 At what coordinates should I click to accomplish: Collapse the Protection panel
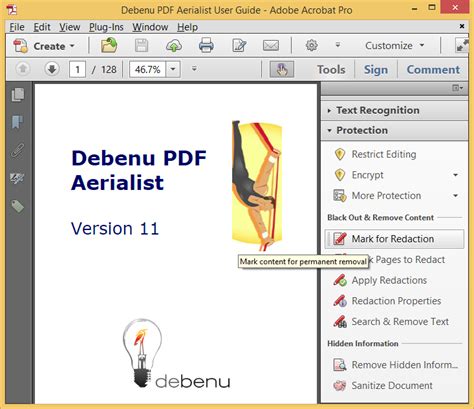click(394, 130)
